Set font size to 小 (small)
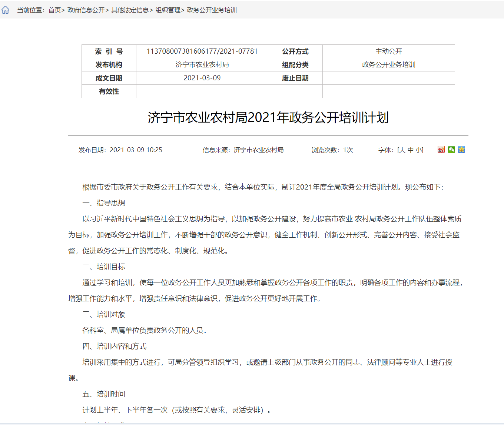This screenshot has height=425, width=504. coord(419,150)
